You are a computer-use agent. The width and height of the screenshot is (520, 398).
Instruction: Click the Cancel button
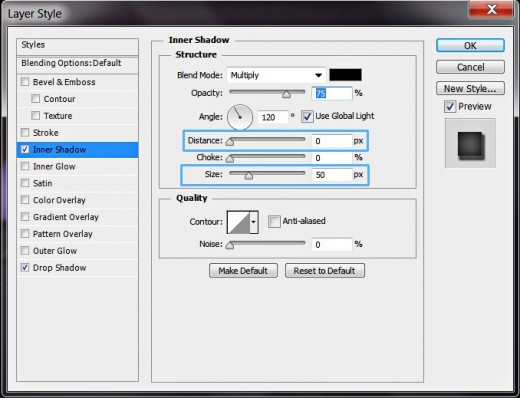[x=470, y=67]
